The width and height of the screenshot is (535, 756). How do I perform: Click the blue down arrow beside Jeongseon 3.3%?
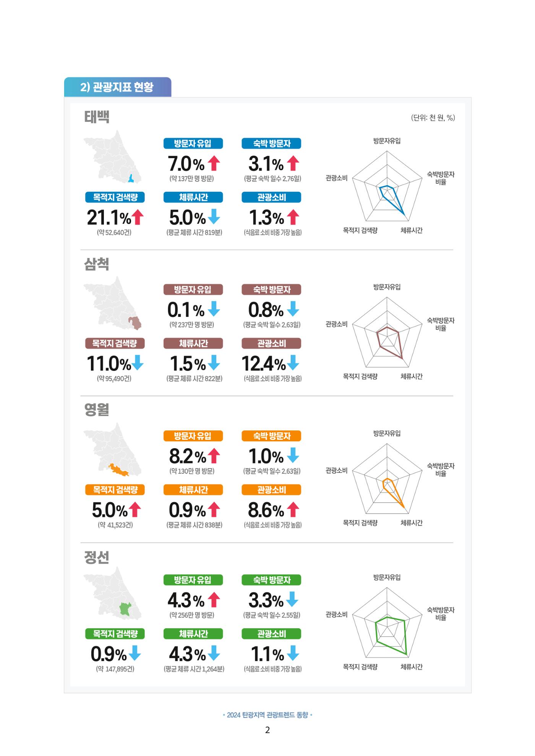tap(292, 600)
